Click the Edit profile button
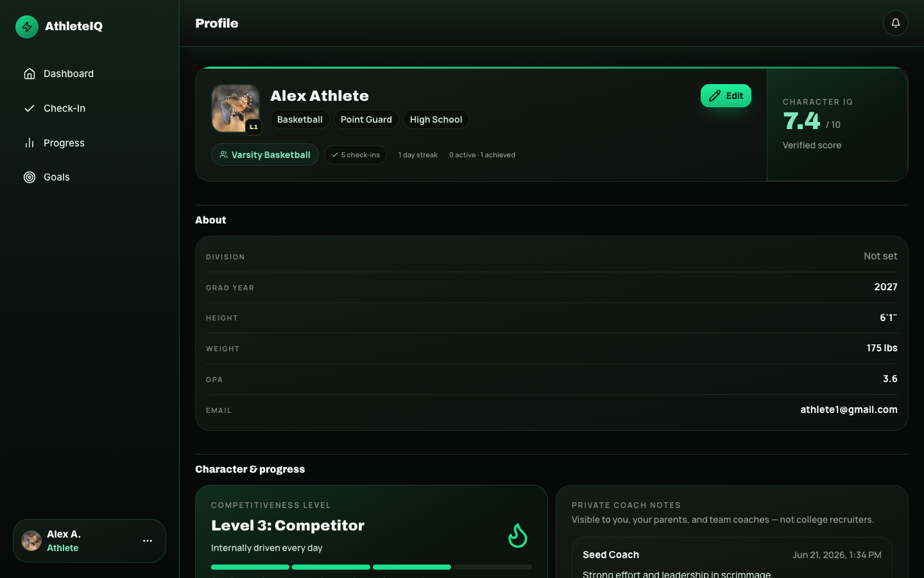The height and width of the screenshot is (578, 924). 726,96
